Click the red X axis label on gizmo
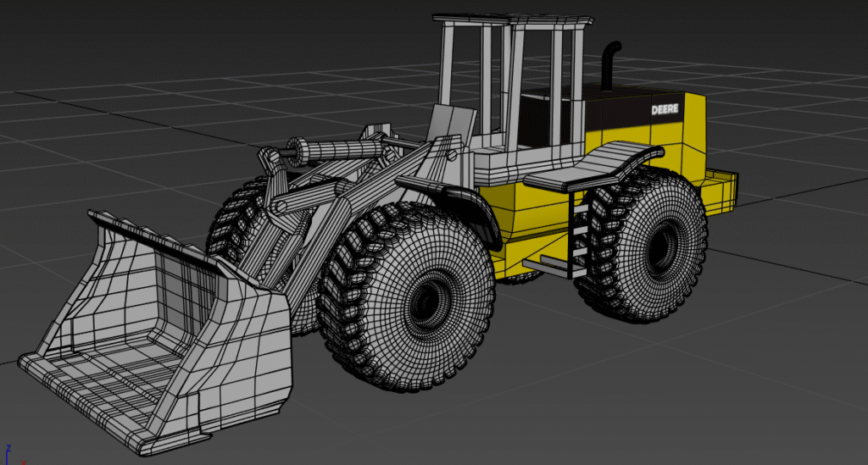Viewport: 868px width, 465px height. point(23,462)
